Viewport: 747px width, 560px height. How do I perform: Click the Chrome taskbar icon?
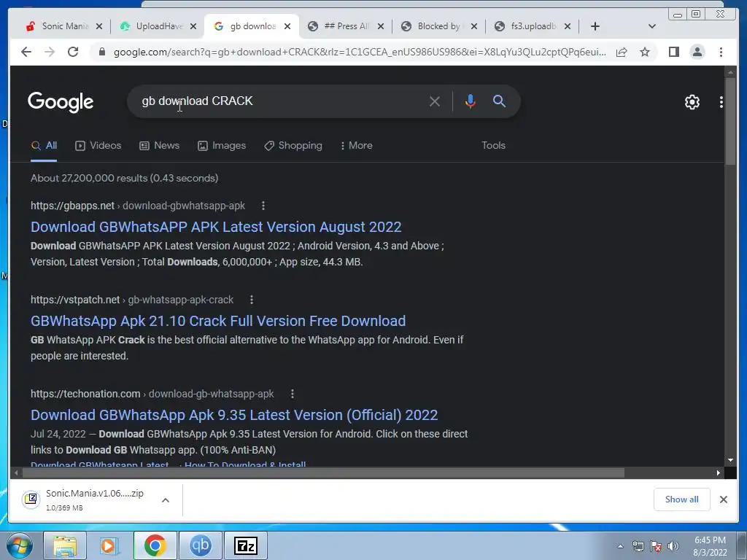point(155,545)
